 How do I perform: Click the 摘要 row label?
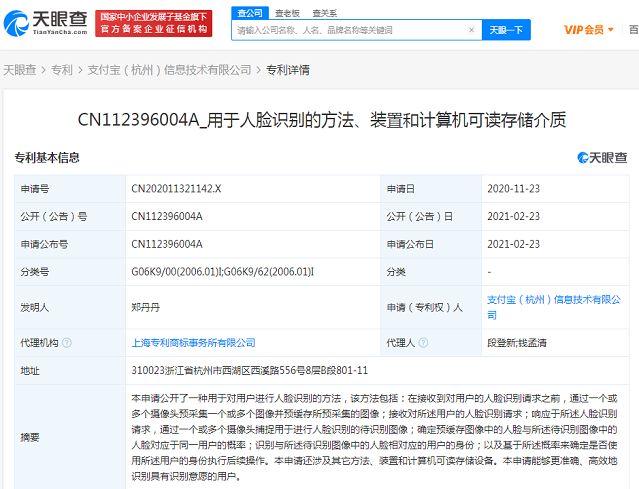coord(30,437)
